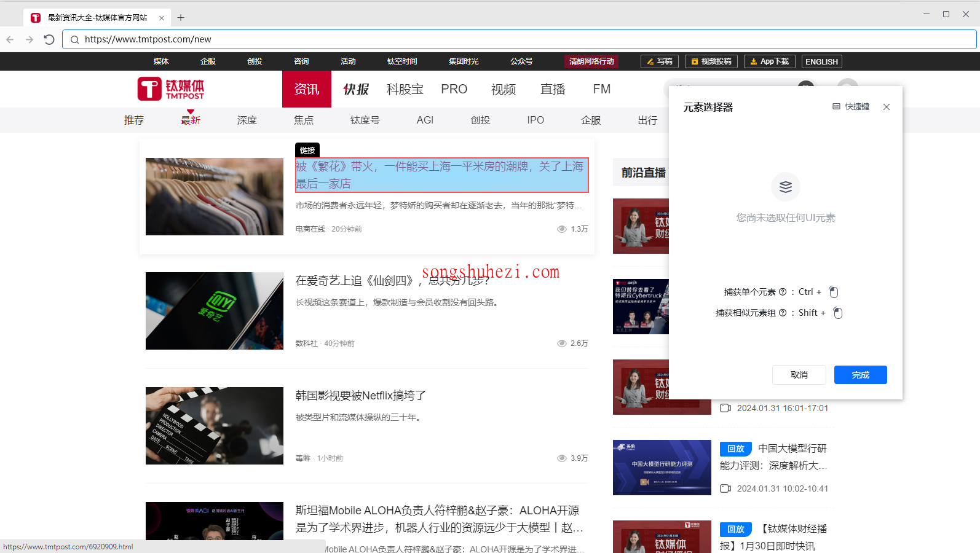The height and width of the screenshot is (553, 980).
Task: Click the browser forward arrow
Action: [x=30, y=39]
